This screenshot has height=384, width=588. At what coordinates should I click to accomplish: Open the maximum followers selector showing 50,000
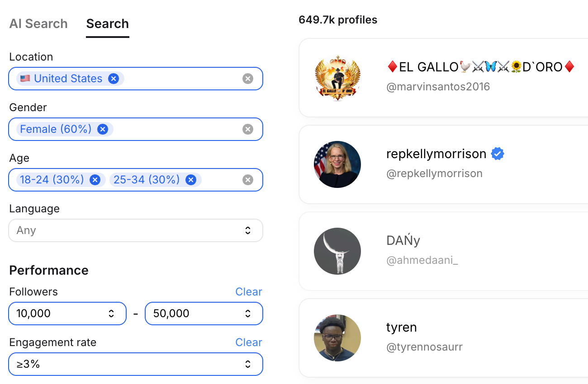click(x=204, y=314)
